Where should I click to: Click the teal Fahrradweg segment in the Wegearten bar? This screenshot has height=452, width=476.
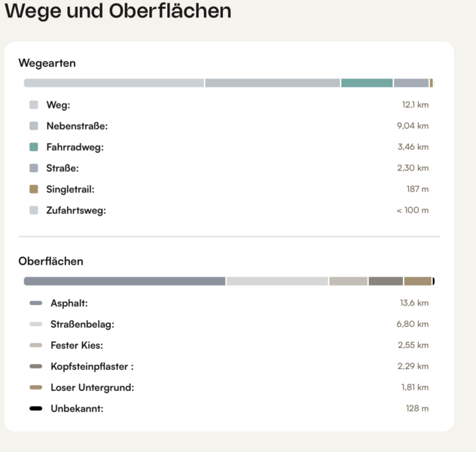pos(367,83)
